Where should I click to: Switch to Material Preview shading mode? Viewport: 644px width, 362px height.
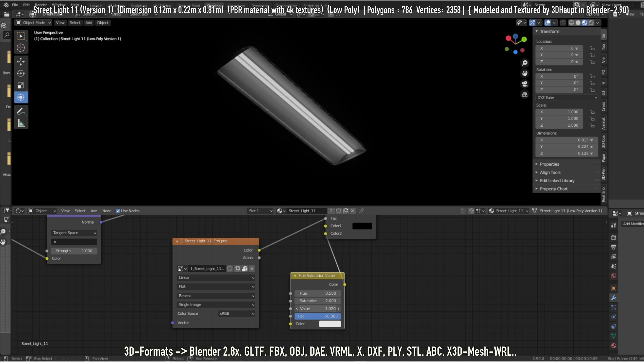585,23
